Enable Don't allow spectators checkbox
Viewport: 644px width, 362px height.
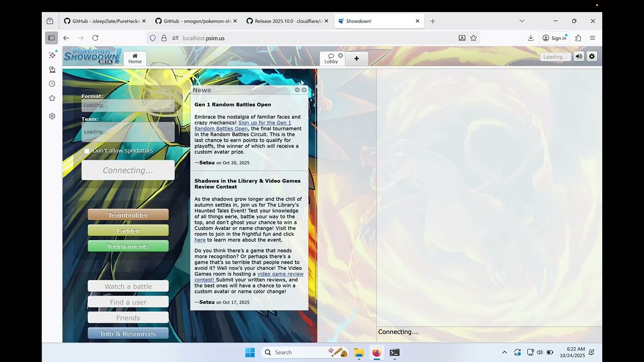[x=87, y=151]
